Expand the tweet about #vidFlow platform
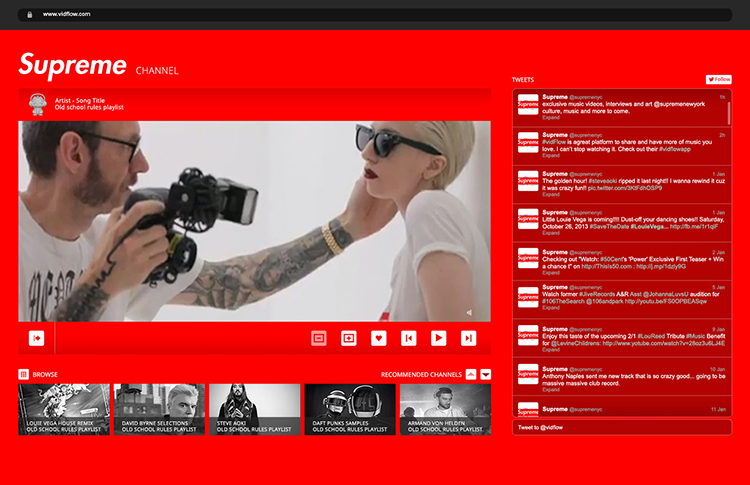The image size is (750, 485). pos(551,155)
